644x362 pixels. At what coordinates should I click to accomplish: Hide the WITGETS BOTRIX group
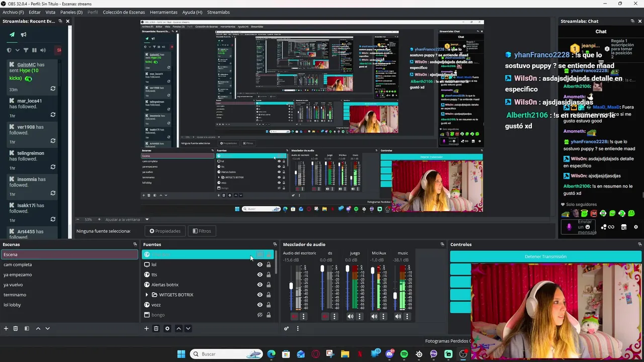coord(260,295)
